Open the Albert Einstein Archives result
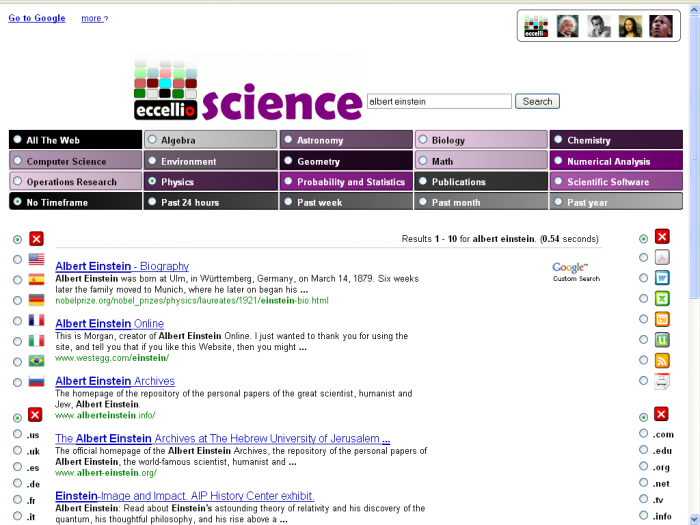The image size is (700, 525). pyautogui.click(x=115, y=381)
